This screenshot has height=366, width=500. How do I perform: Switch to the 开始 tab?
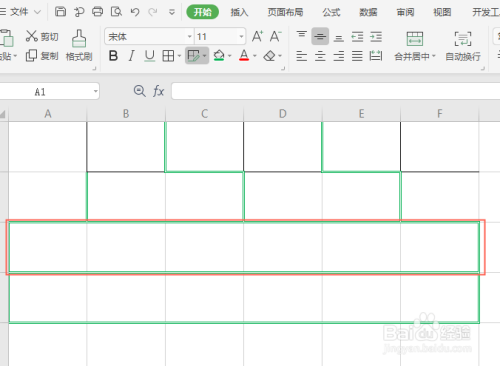tap(202, 12)
